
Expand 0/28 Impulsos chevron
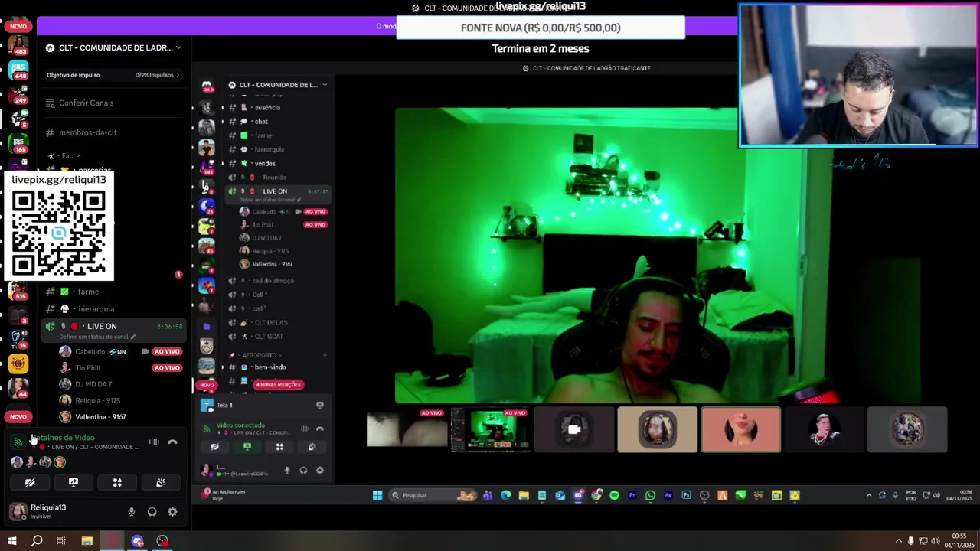(x=178, y=75)
